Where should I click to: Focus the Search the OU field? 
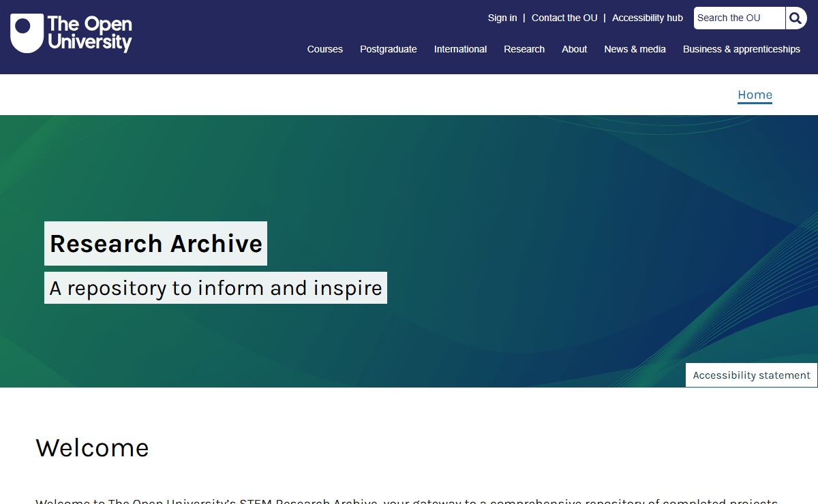(740, 18)
